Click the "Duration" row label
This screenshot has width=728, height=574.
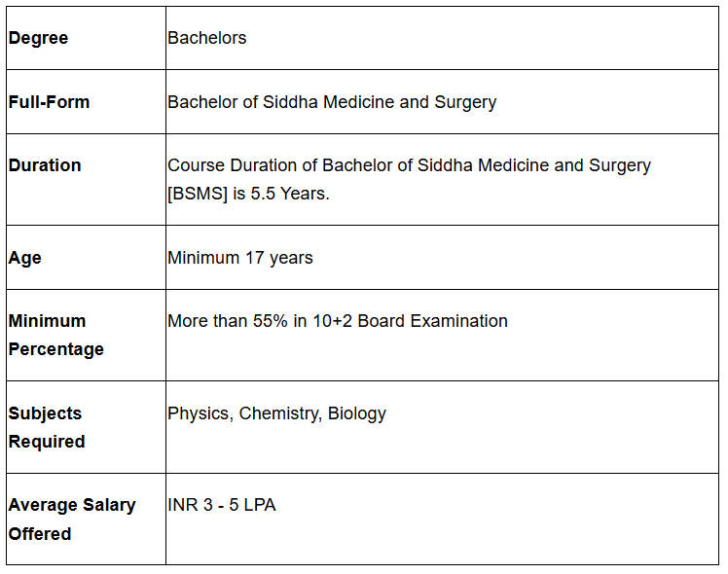(x=45, y=165)
